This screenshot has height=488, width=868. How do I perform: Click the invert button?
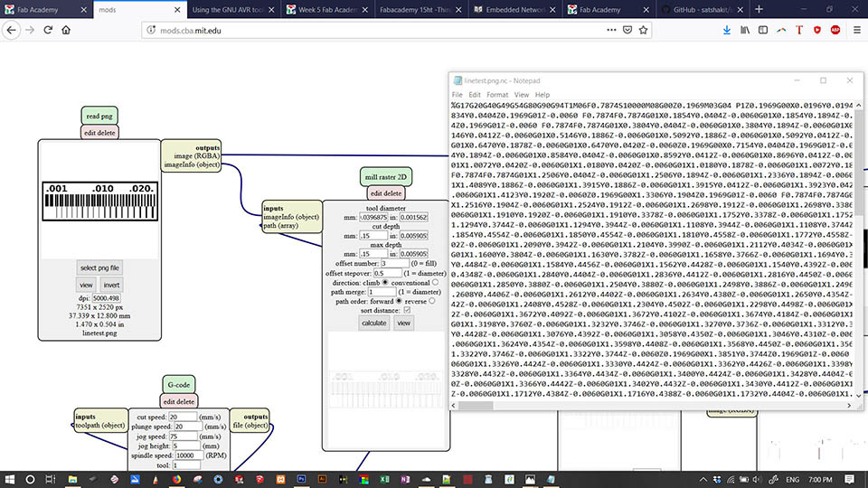click(x=111, y=285)
